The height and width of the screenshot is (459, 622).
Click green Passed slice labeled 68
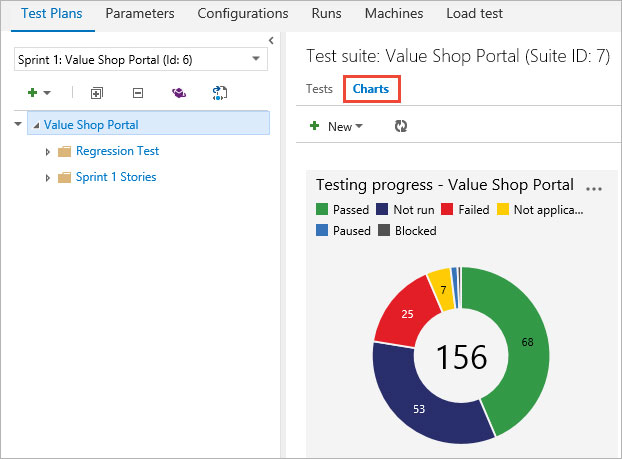coord(528,342)
